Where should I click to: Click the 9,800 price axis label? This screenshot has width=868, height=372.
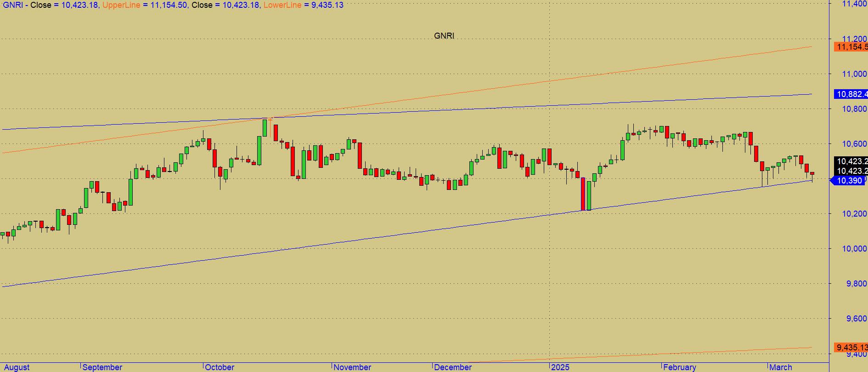(857, 284)
